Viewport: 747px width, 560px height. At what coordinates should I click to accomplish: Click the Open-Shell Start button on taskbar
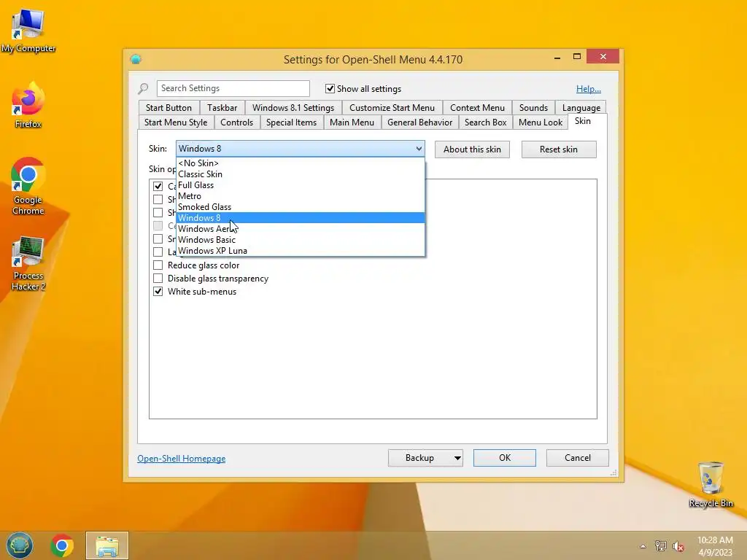click(20, 545)
